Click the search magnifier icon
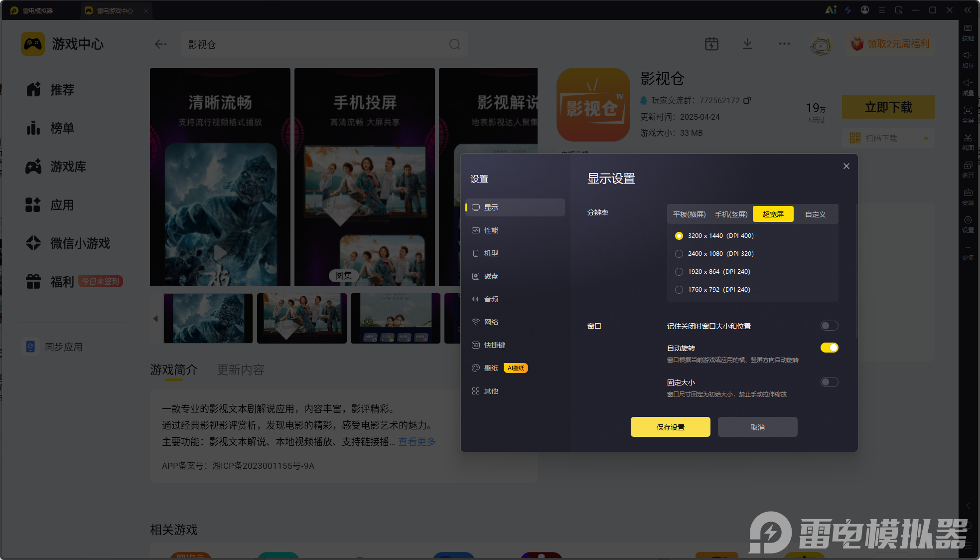Viewport: 980px width, 560px height. (x=454, y=44)
